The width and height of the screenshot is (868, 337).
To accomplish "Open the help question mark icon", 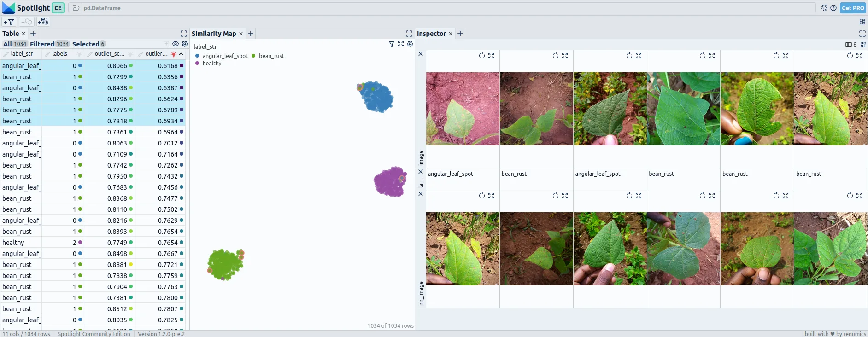I will point(833,8).
